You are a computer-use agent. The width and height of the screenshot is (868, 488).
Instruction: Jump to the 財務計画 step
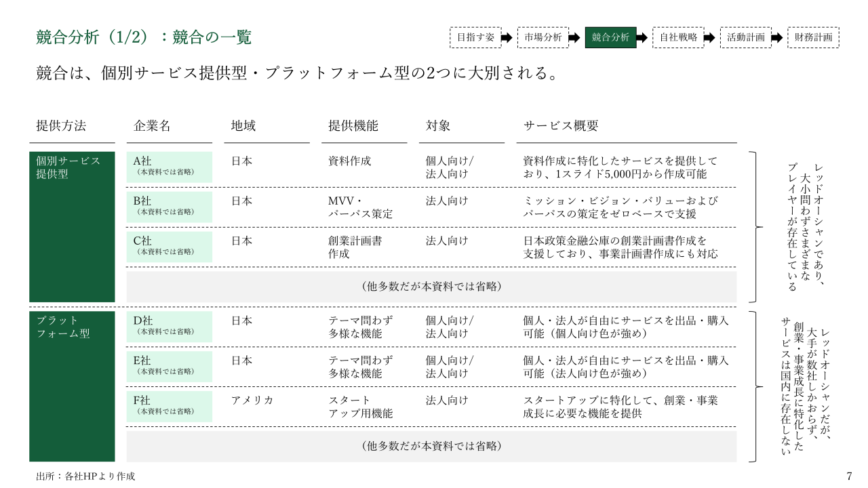813,37
